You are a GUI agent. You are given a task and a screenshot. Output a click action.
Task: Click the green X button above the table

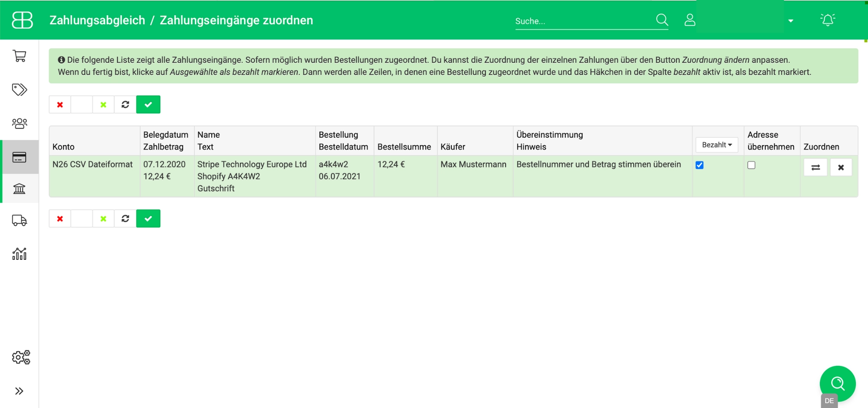coord(103,105)
